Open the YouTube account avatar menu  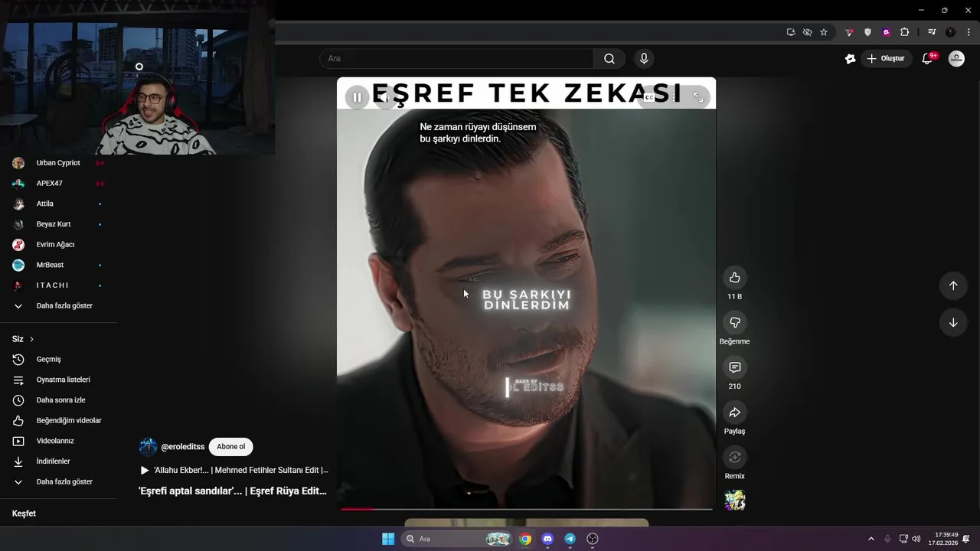[x=956, y=59]
